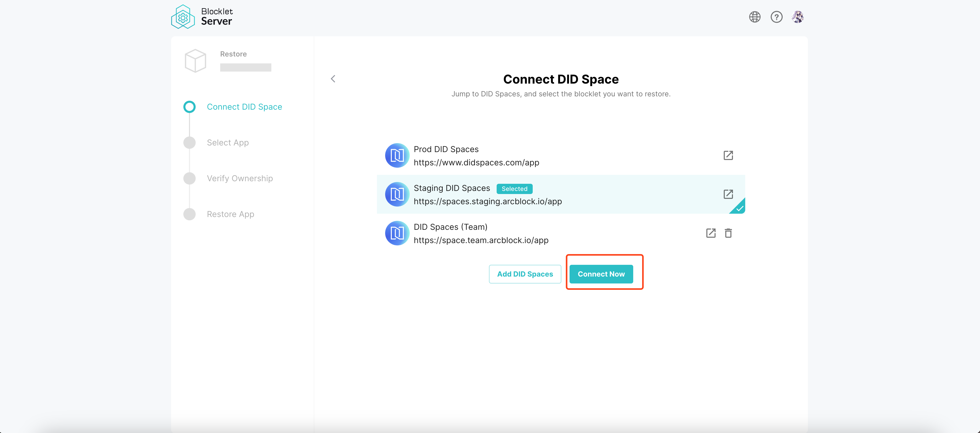
Task: Select the Prod DID Spaces row
Action: click(561, 155)
